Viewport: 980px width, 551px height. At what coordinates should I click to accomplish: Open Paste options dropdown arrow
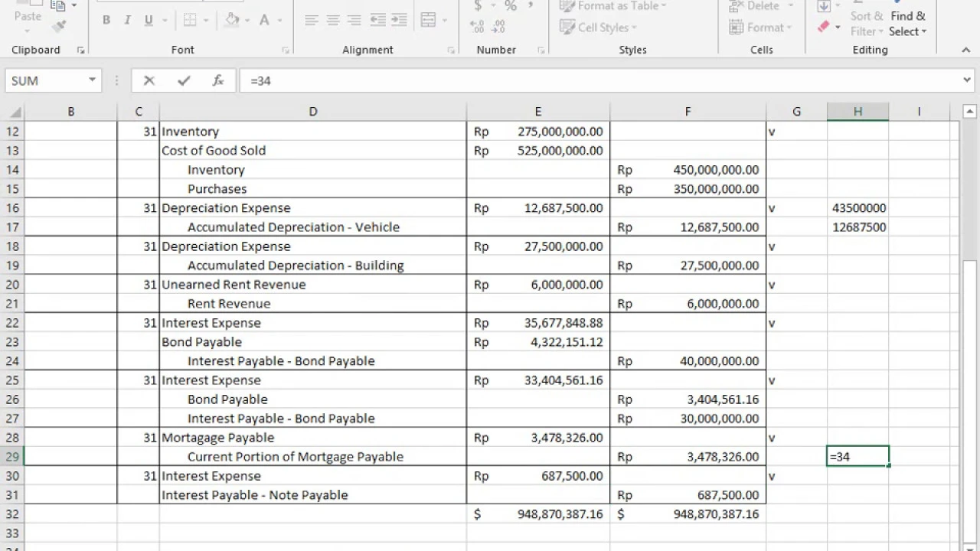(x=28, y=31)
